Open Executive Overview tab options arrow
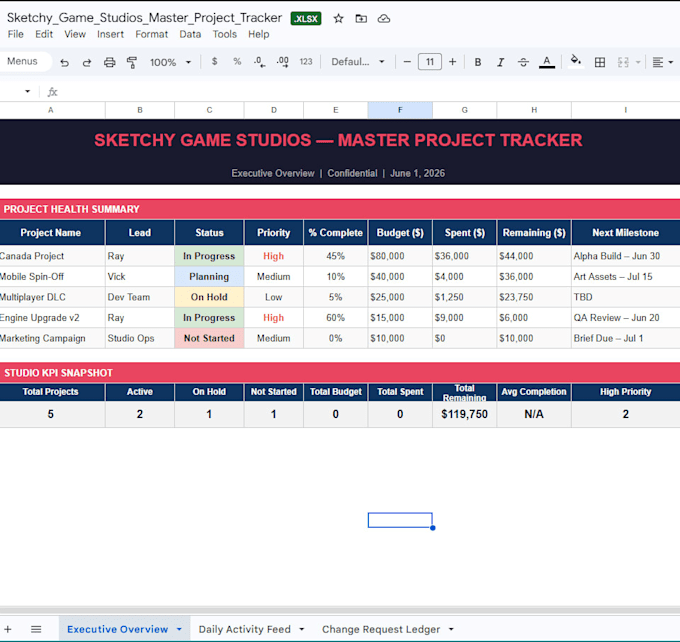680x642 pixels. (179, 629)
